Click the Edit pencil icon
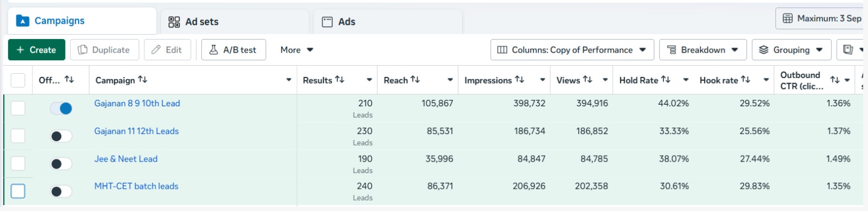 [x=156, y=50]
